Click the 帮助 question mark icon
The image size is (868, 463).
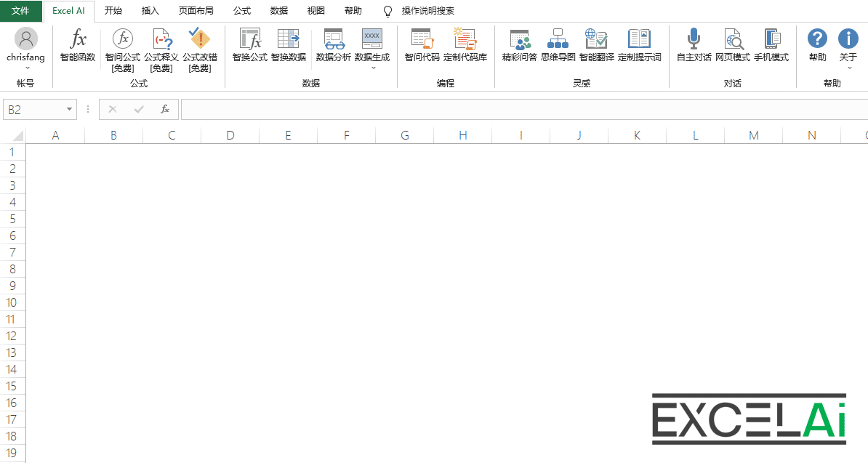pos(817,39)
